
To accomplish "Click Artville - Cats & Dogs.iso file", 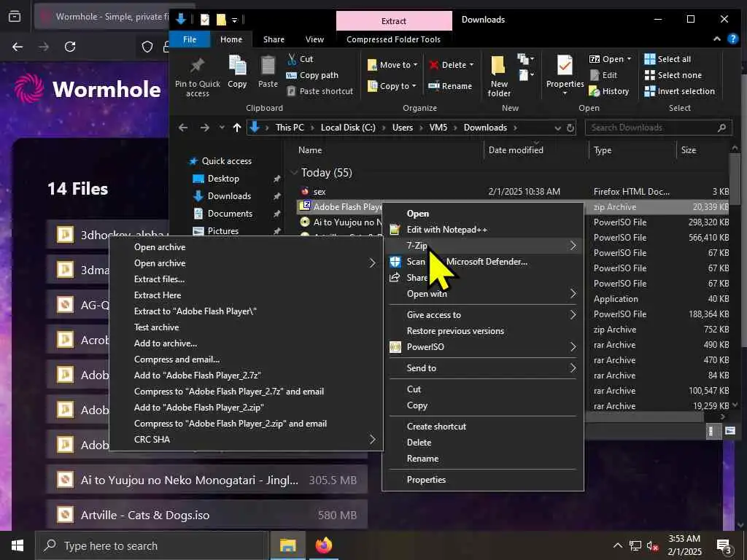I will point(206,515).
